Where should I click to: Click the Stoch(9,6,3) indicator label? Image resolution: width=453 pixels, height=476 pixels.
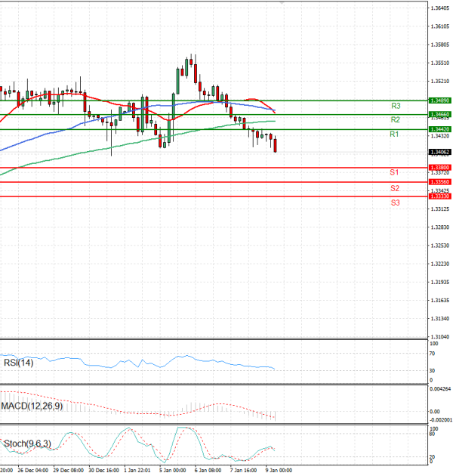(25, 443)
